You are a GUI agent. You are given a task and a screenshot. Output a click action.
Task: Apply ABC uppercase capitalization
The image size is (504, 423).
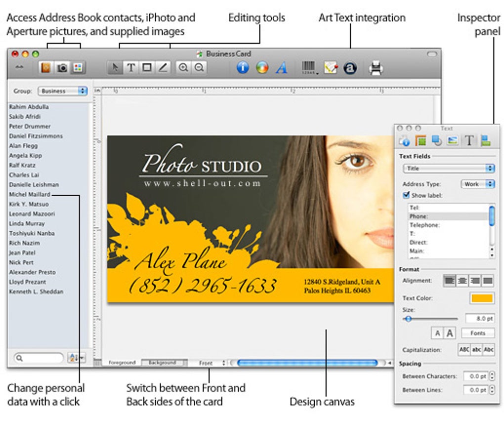click(464, 349)
